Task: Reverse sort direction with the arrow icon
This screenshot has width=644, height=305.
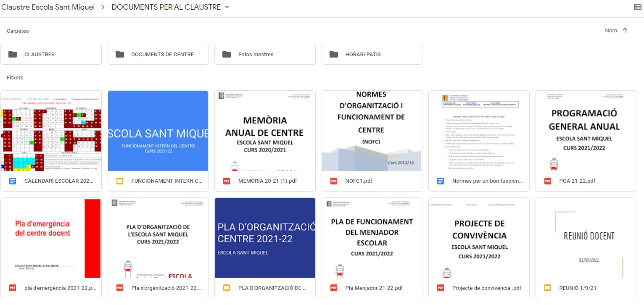Action: click(625, 30)
